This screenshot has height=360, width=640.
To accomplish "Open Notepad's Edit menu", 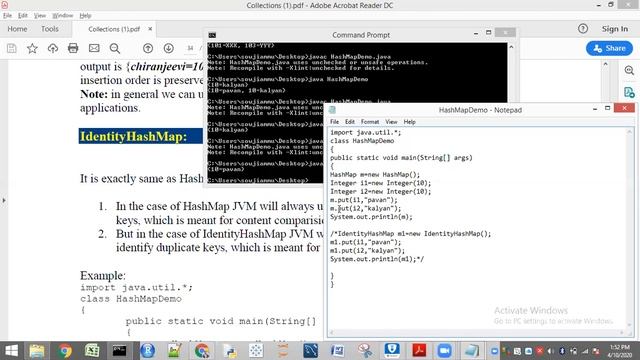I will pyautogui.click(x=350, y=122).
